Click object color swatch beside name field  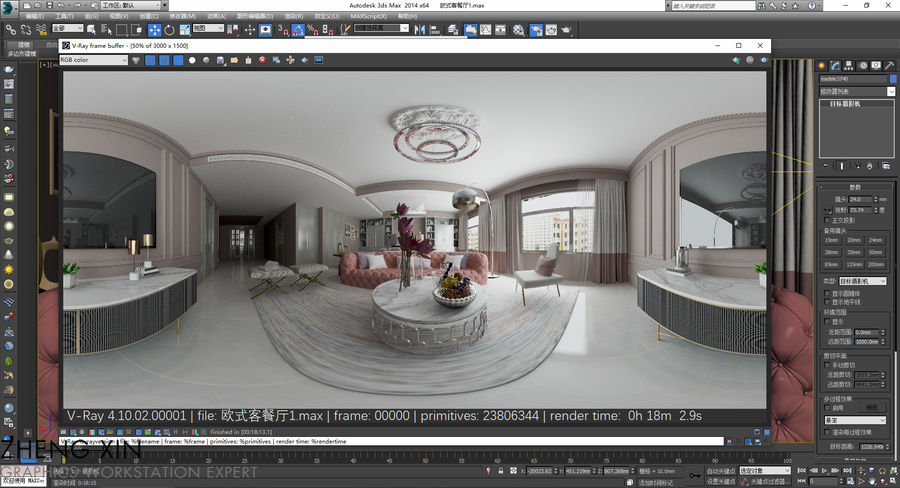click(x=893, y=79)
